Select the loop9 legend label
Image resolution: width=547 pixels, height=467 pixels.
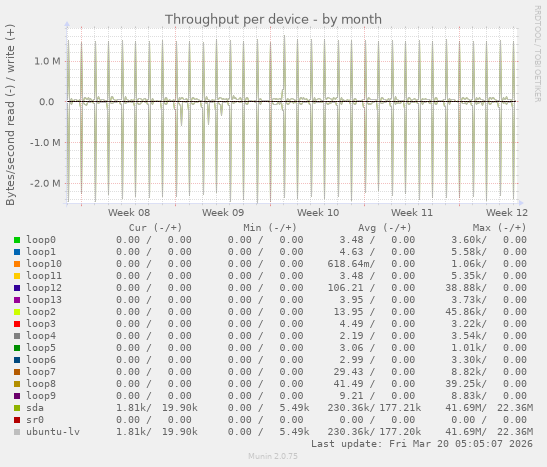(41, 396)
